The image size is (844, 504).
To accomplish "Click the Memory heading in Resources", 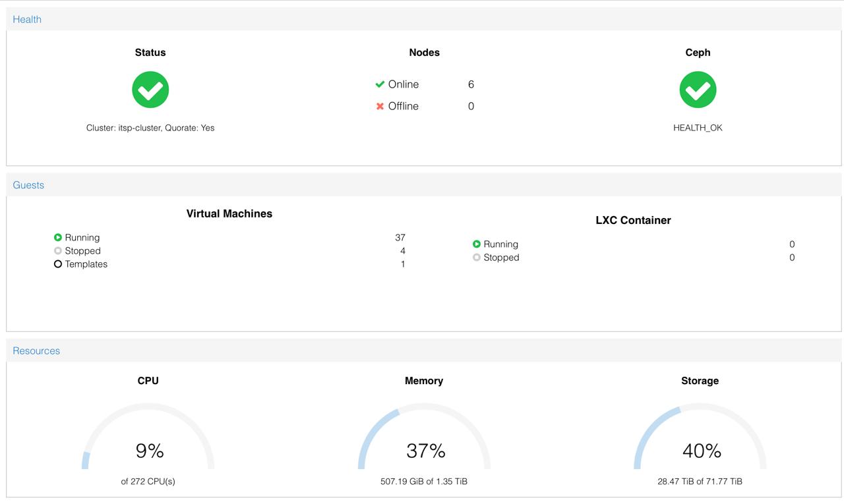I will point(424,381).
